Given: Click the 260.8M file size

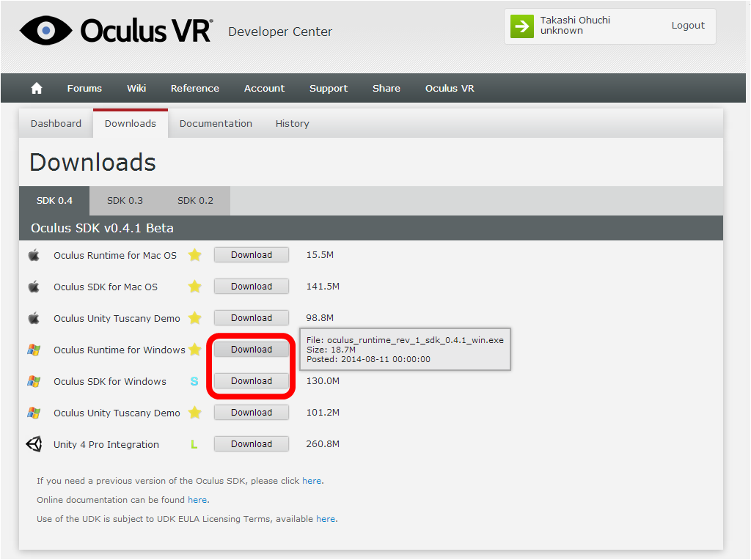Looking at the screenshot, I should click(323, 444).
